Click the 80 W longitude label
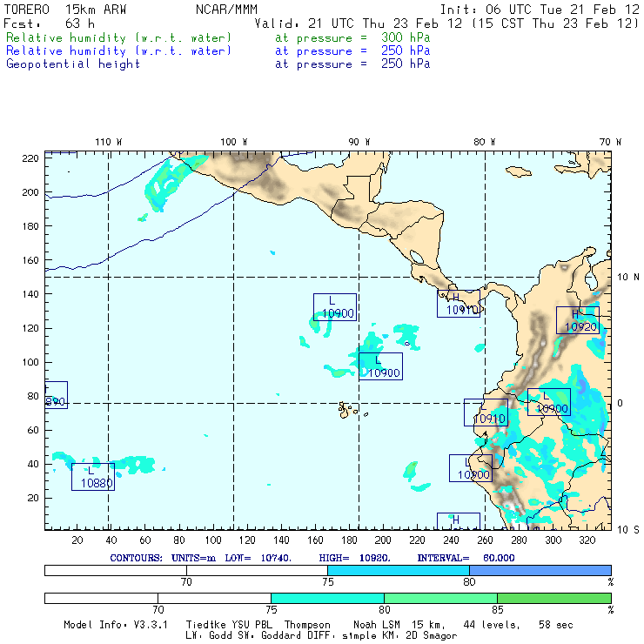The width and height of the screenshot is (644, 644). tap(484, 142)
